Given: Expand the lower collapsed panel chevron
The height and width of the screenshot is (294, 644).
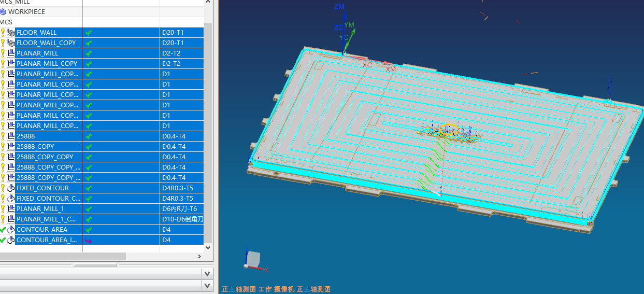Looking at the screenshot, I should [x=207, y=286].
